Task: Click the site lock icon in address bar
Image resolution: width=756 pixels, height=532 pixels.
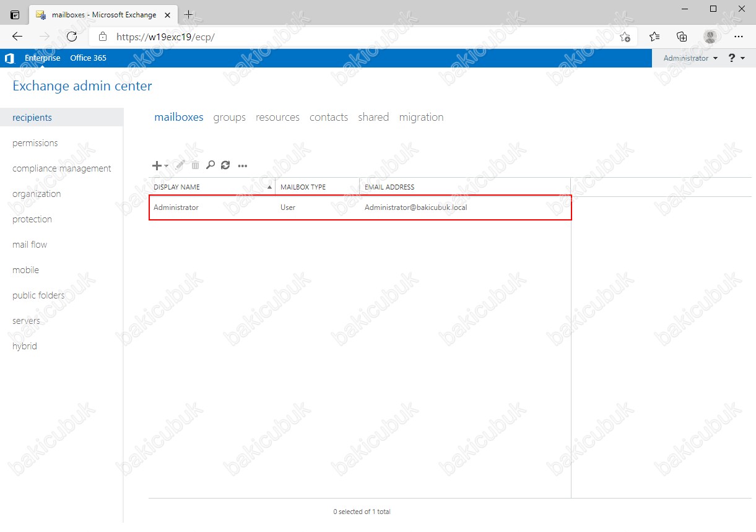Action: coord(103,37)
